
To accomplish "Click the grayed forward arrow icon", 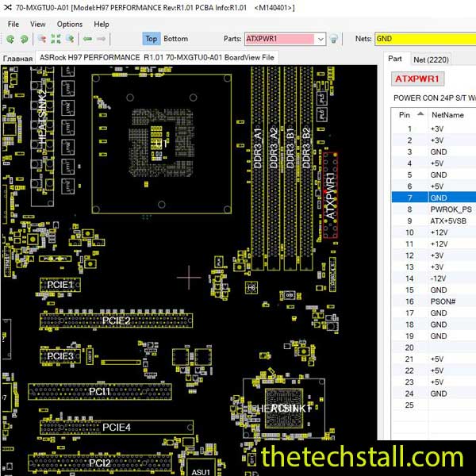I will [x=103, y=39].
